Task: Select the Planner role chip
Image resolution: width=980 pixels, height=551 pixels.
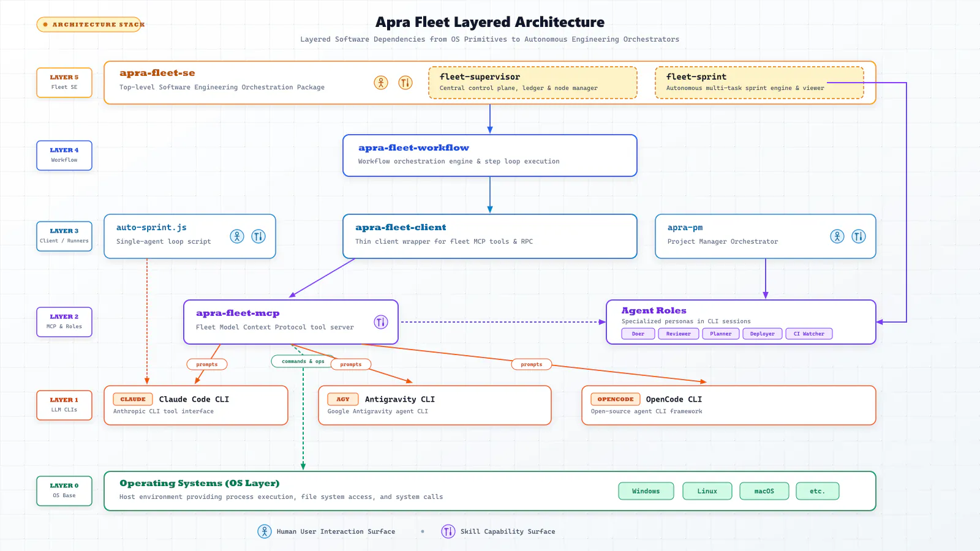Action: pos(721,334)
